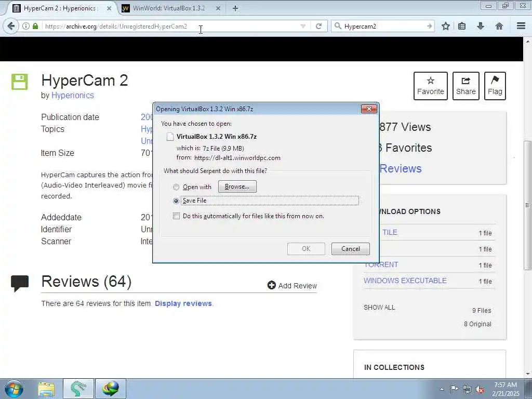Viewport: 532px width, 399px height.
Task: Click the Favorite star button
Action: click(431, 86)
